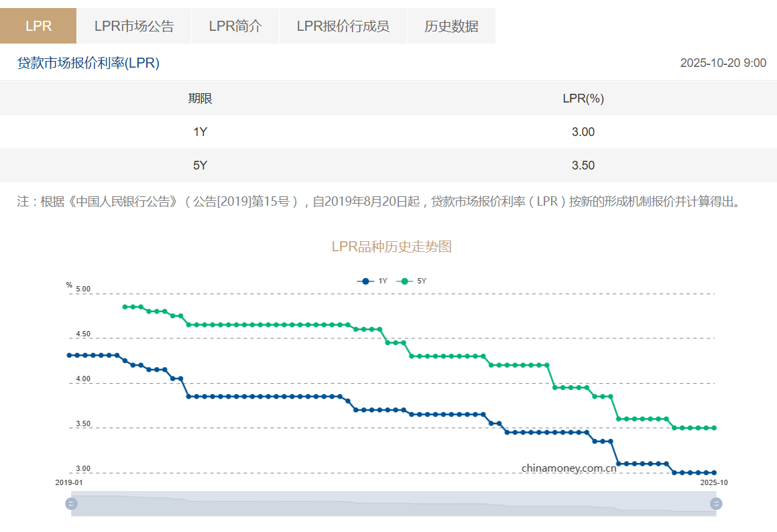Click the 期限 column header

200,98
